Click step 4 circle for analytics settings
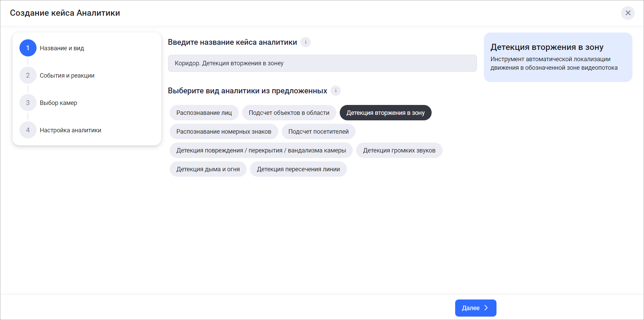Image resolution: width=644 pixels, height=320 pixels. (28, 130)
